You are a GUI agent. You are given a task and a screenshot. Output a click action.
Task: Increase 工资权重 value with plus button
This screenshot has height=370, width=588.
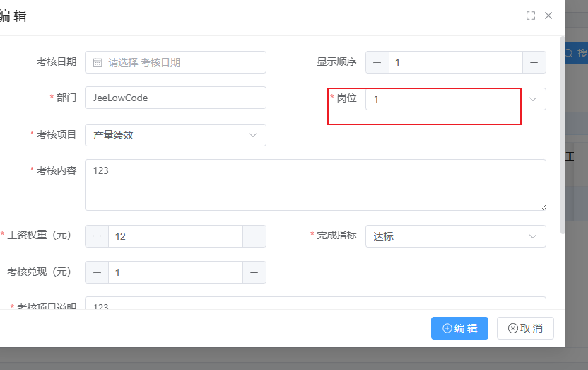(x=254, y=236)
